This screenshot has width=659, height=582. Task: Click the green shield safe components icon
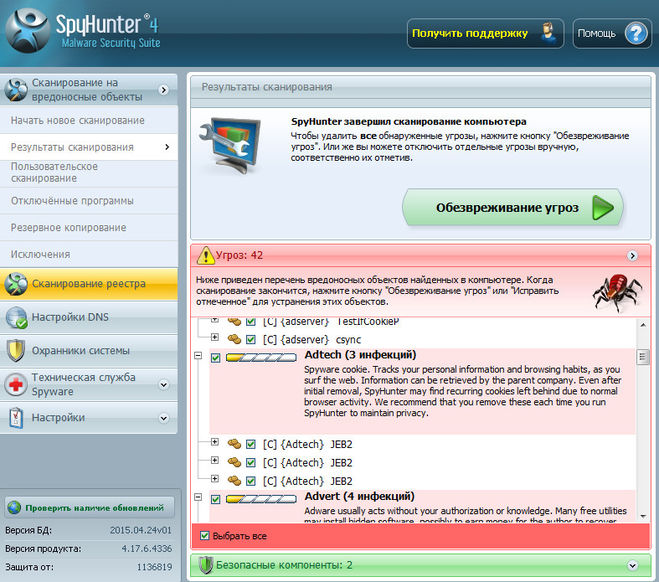point(206,565)
